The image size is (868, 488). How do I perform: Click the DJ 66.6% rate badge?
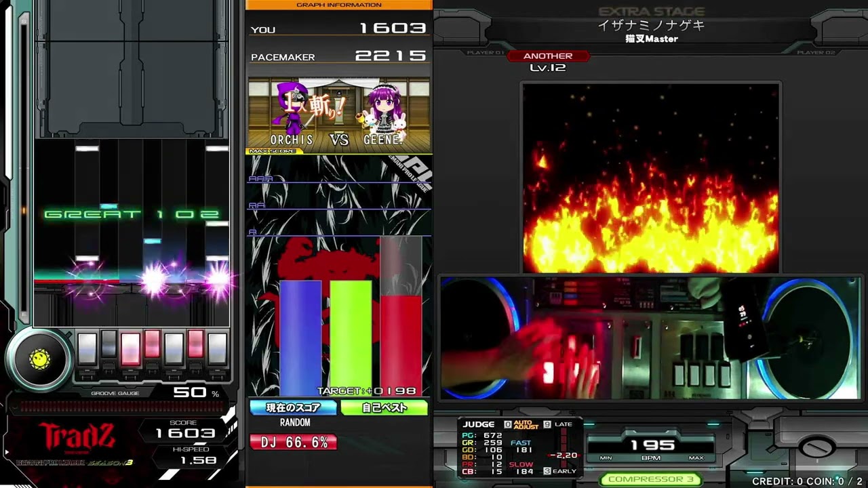[x=294, y=443]
